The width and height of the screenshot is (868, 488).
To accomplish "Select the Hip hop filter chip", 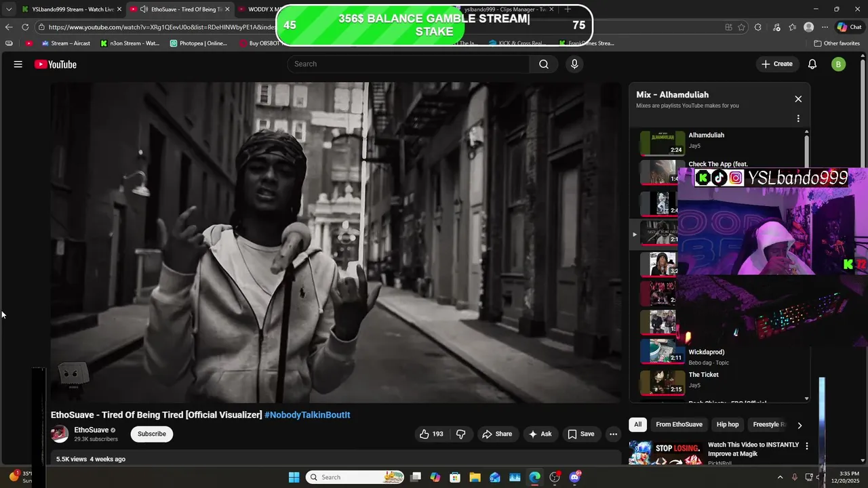I will tap(728, 424).
